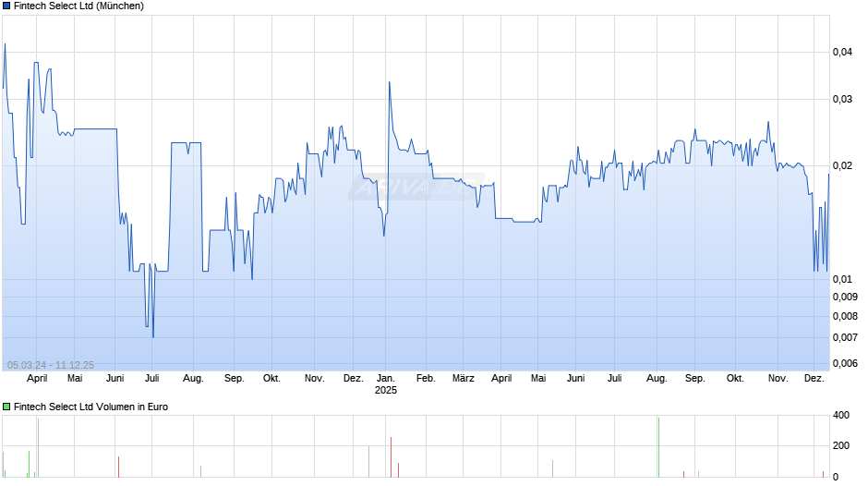Click the price axis label 0,008
The image size is (868, 486).
pyautogui.click(x=845, y=316)
